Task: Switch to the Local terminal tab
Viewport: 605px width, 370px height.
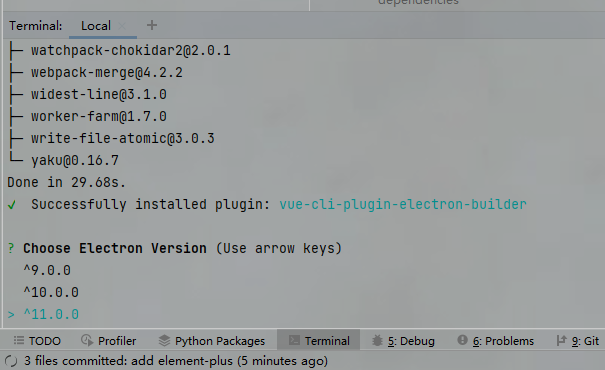Action: pyautogui.click(x=96, y=26)
